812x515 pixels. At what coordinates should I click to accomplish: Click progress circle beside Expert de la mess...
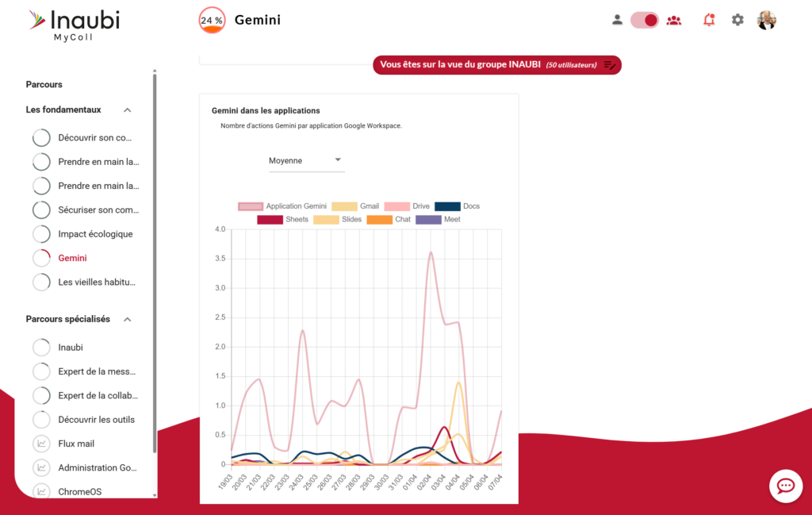(41, 371)
